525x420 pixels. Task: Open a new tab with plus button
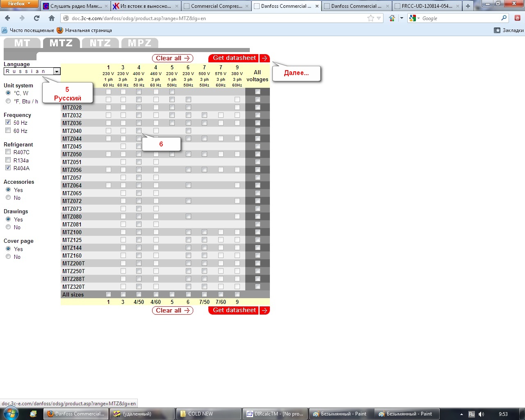[x=468, y=6]
